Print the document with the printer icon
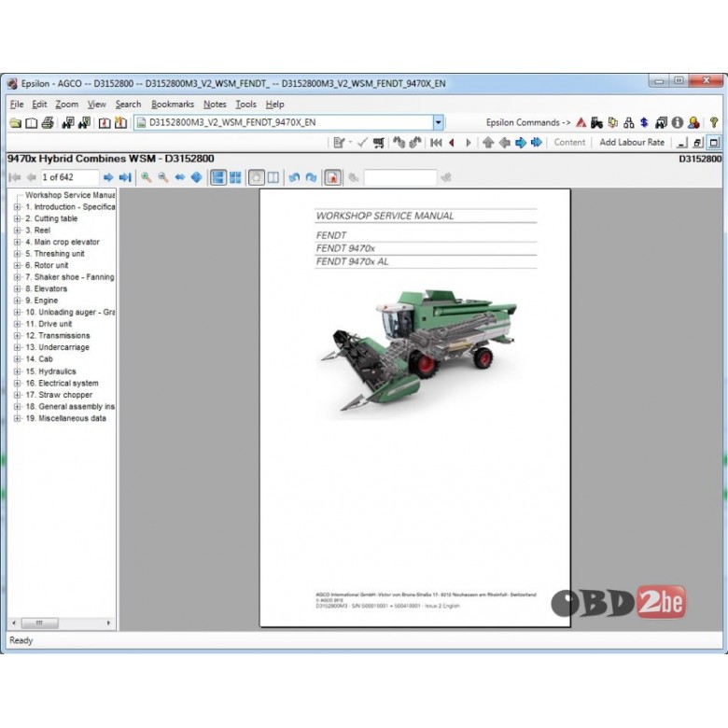 pos(48,123)
